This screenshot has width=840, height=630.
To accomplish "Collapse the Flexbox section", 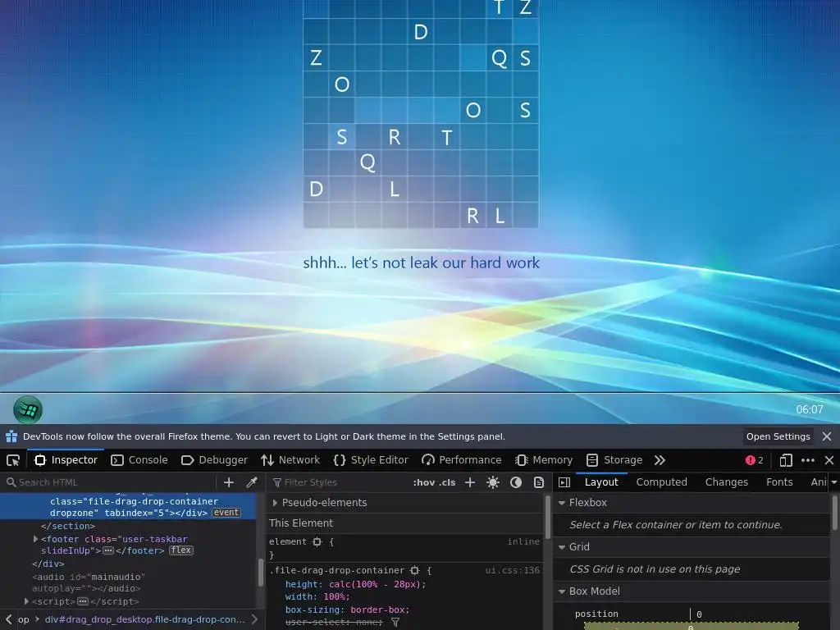I will pyautogui.click(x=562, y=503).
